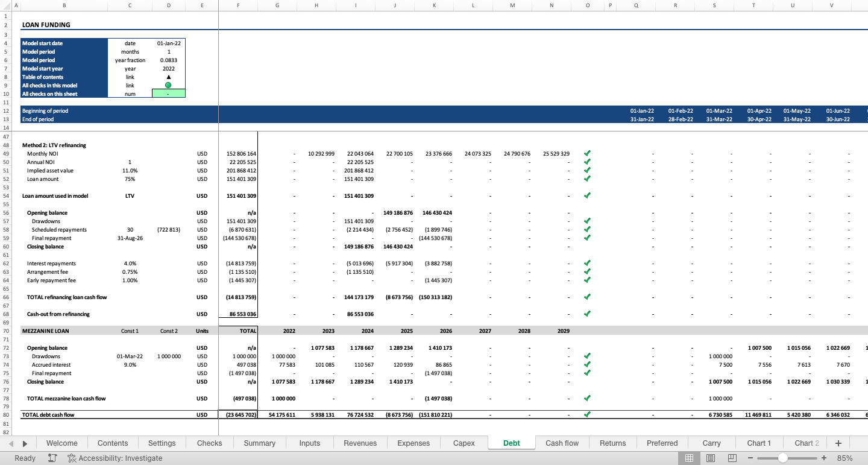868x465 pixels.
Task: Select the 152 806 164 Monthly NOI total cell
Action: pyautogui.click(x=238, y=153)
